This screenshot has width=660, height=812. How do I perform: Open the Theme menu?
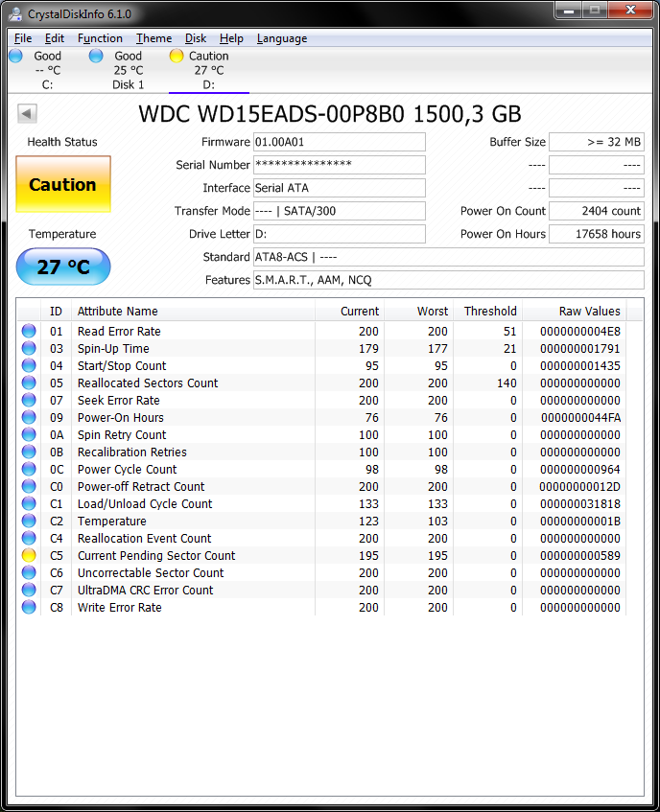click(x=153, y=38)
